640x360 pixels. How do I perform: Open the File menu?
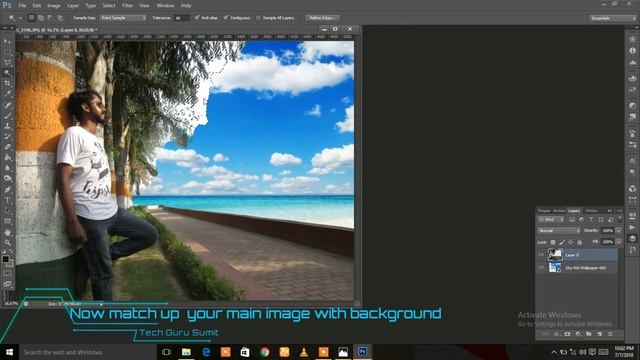click(x=22, y=6)
